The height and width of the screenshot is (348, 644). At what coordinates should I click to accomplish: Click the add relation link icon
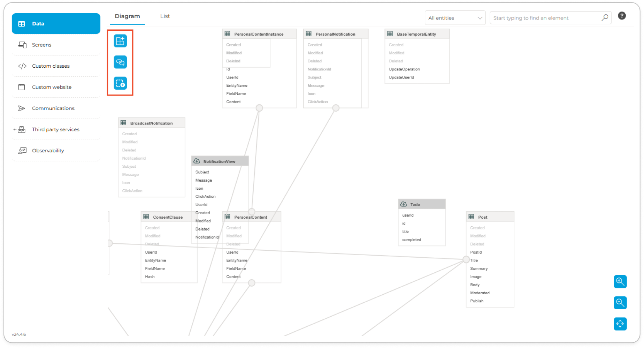click(120, 62)
